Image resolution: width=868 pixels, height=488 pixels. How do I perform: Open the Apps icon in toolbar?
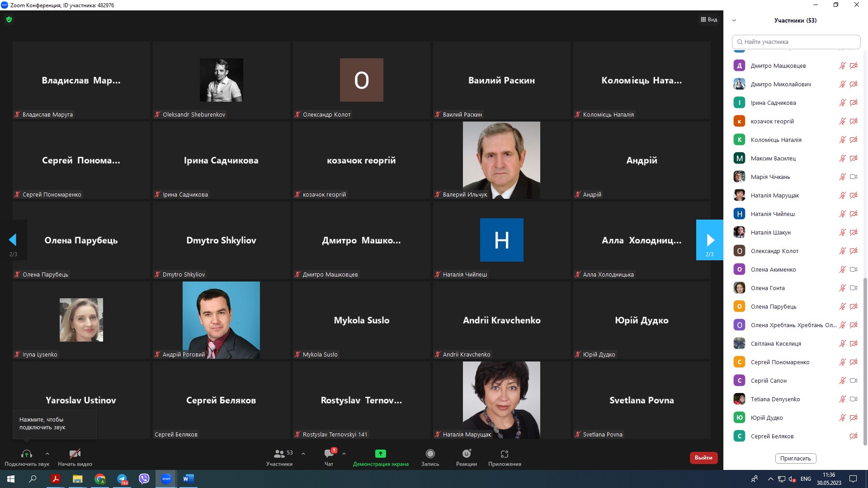[x=505, y=454]
